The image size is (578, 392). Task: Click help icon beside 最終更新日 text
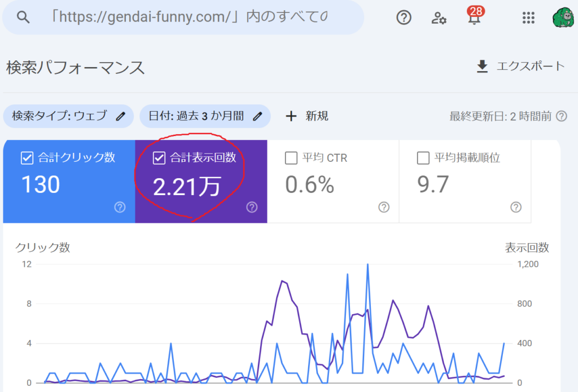coord(561,116)
